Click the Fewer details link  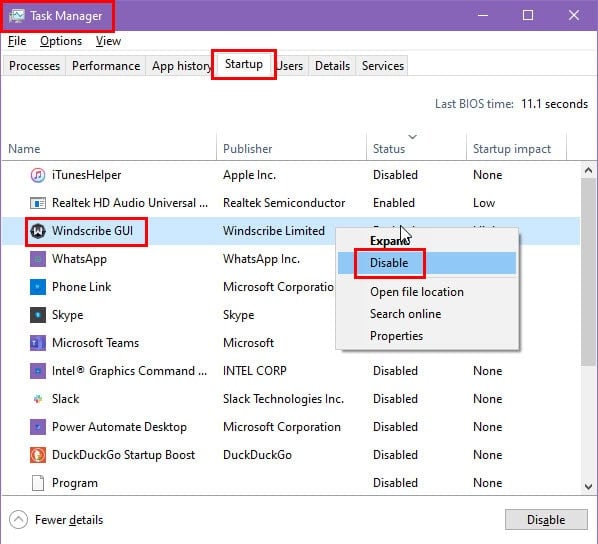click(x=69, y=520)
